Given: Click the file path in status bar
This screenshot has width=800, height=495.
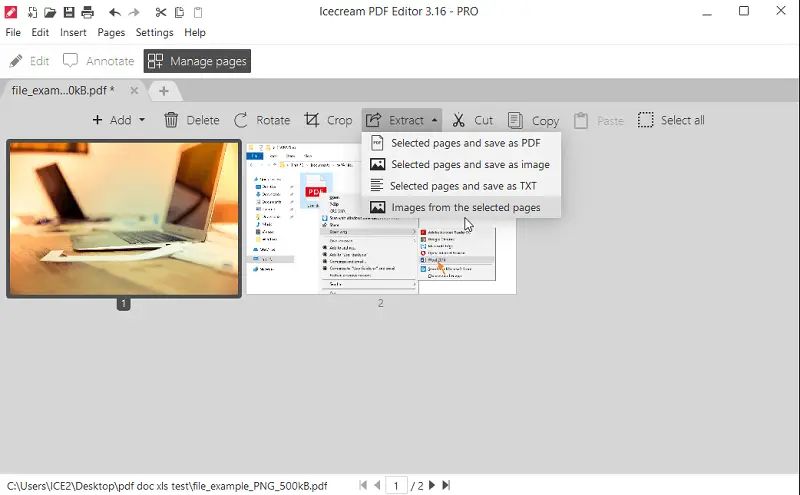Looking at the screenshot, I should 167,486.
